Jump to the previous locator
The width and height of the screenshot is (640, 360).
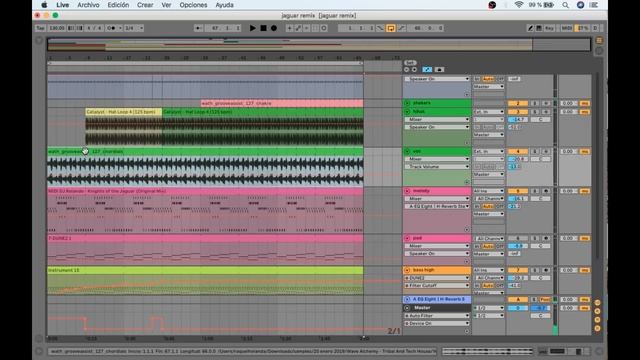click(407, 69)
